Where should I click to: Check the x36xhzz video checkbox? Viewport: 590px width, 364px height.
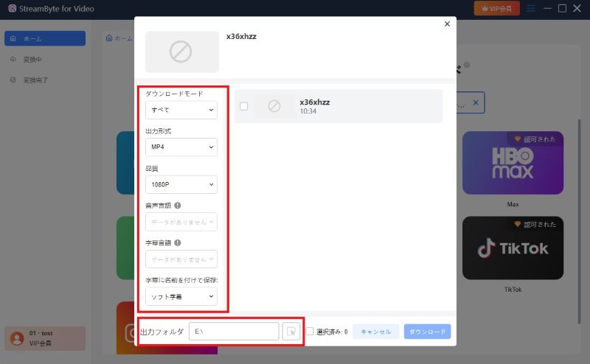click(244, 106)
